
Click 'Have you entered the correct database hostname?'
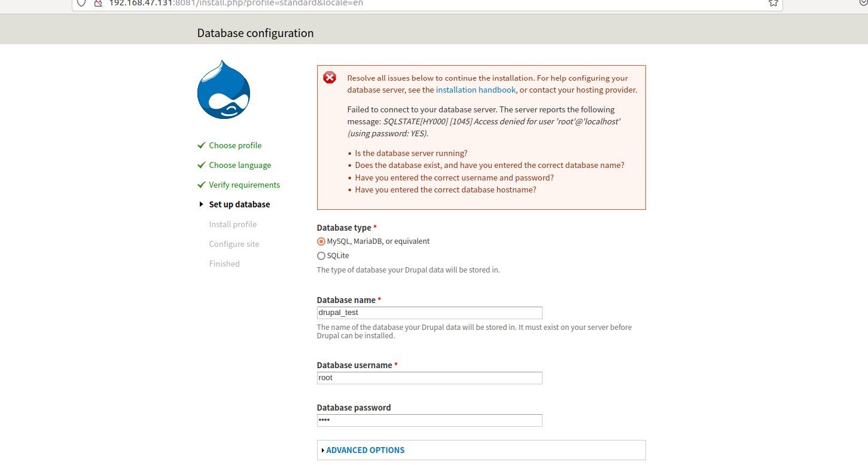click(446, 190)
